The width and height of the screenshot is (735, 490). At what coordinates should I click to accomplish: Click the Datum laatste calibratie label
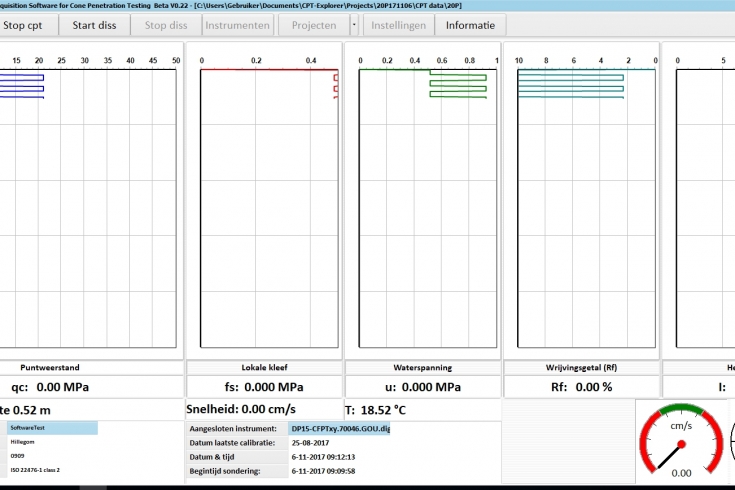232,443
